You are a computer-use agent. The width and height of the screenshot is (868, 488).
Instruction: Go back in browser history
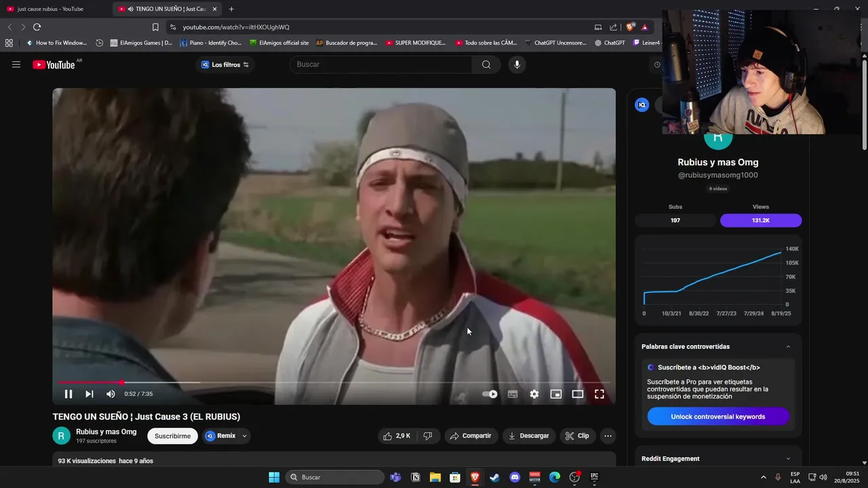9,27
